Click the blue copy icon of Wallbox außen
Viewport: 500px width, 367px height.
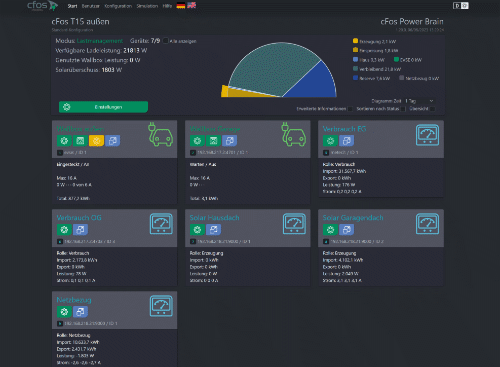tap(113, 141)
